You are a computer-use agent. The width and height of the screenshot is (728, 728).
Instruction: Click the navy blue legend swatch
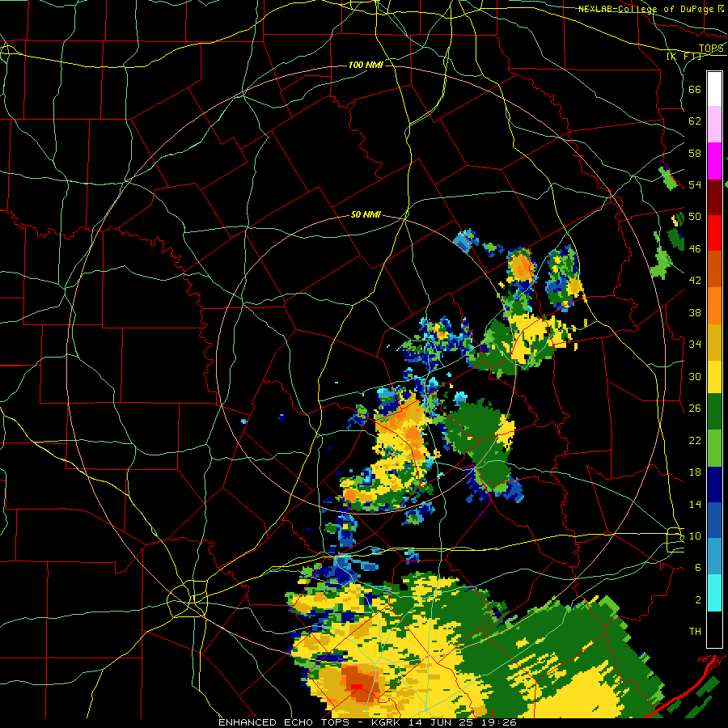pyautogui.click(x=714, y=485)
